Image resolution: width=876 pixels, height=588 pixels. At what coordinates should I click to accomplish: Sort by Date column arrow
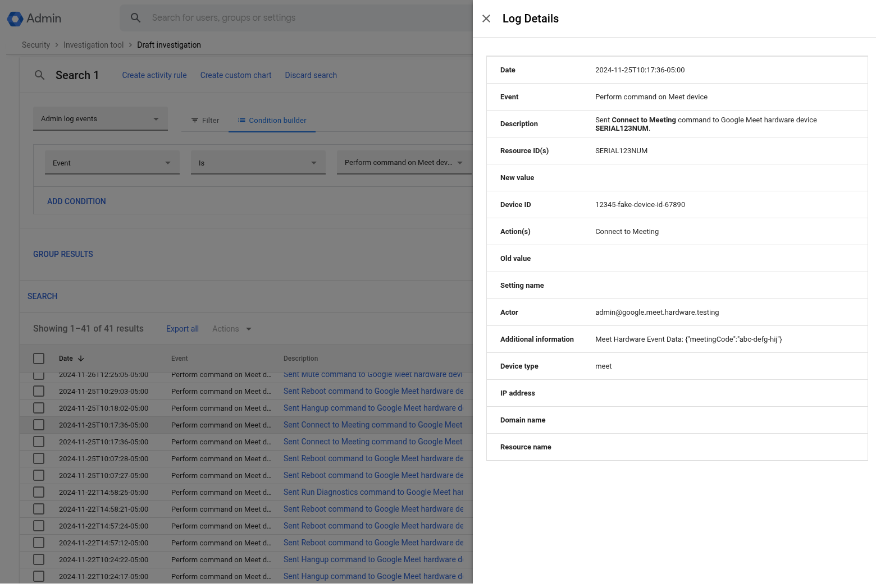coord(81,359)
